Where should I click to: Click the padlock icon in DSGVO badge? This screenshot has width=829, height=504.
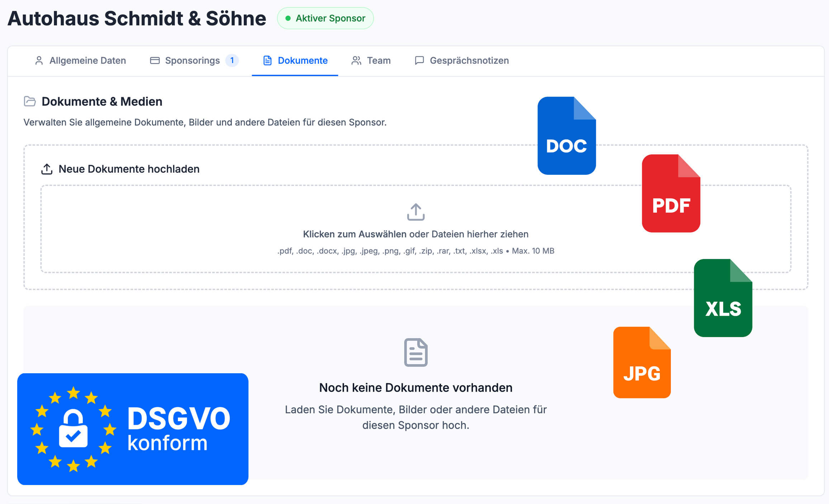tap(73, 428)
